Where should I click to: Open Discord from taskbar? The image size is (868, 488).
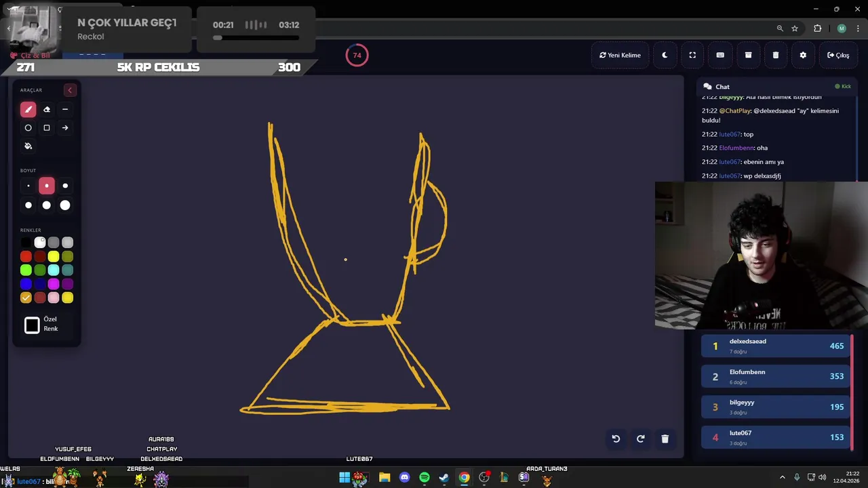tap(405, 478)
